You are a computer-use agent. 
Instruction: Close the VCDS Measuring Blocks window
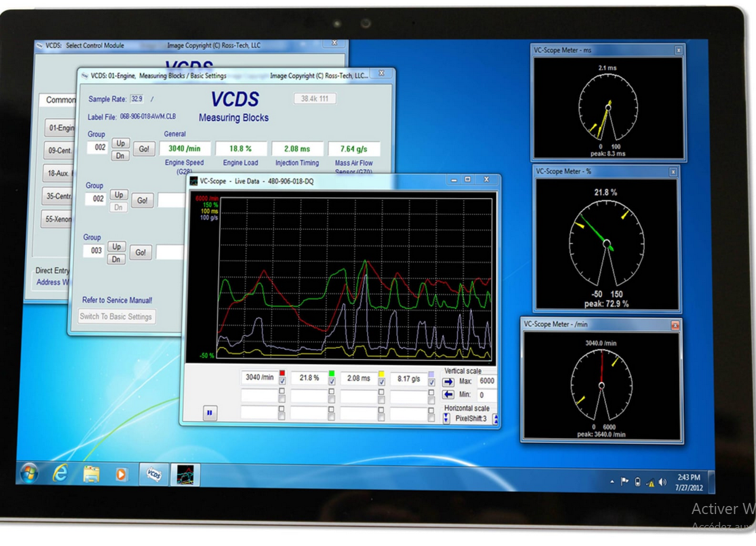tap(381, 74)
